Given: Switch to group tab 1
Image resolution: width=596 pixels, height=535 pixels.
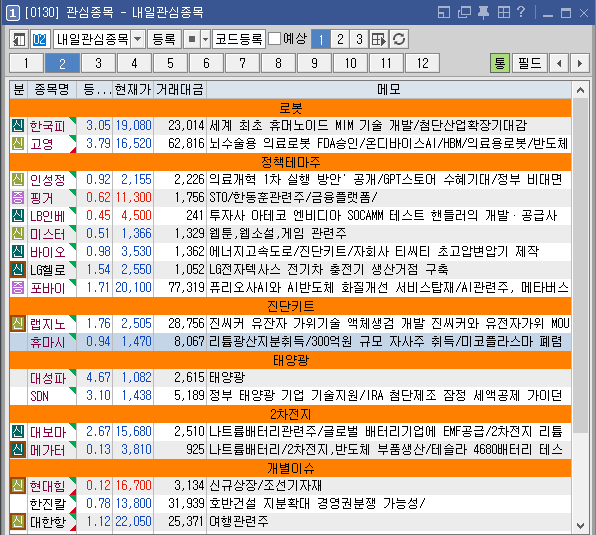Looking at the screenshot, I should click(x=26, y=63).
